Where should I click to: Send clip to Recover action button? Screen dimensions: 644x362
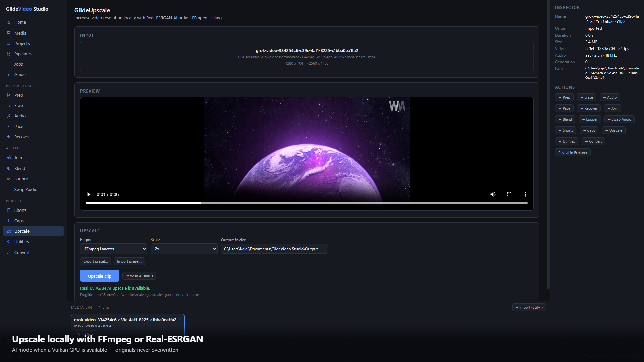point(589,108)
